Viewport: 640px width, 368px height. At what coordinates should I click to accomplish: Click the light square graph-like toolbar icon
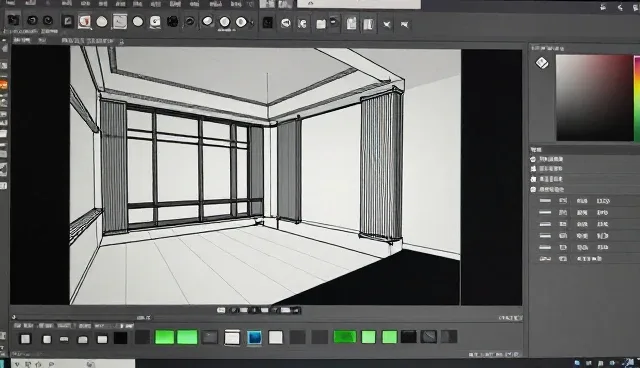(x=120, y=21)
